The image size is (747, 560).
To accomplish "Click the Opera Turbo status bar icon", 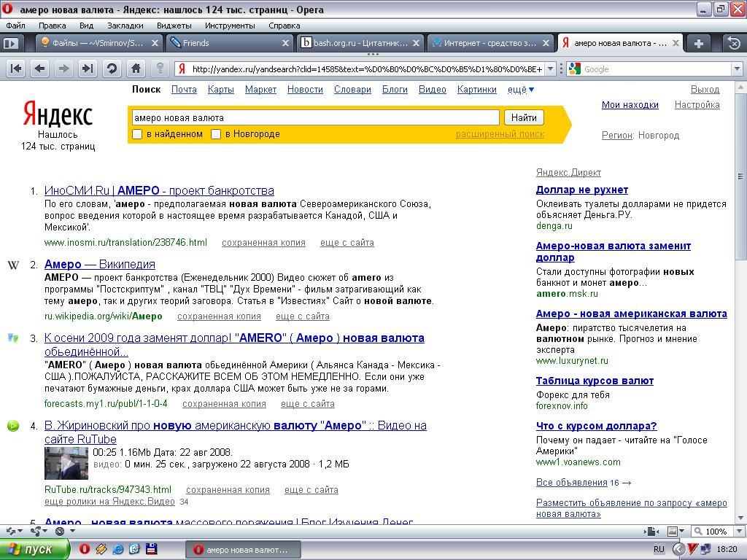I will coord(60,531).
